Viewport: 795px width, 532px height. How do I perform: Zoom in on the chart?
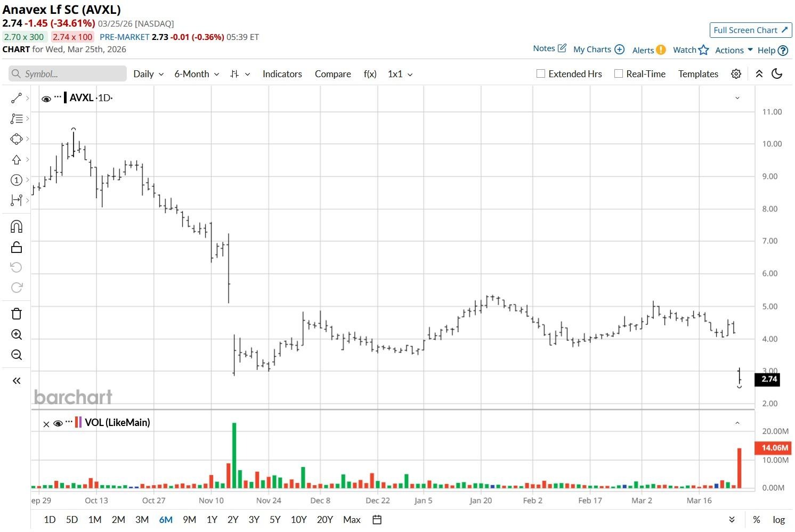[x=17, y=334]
